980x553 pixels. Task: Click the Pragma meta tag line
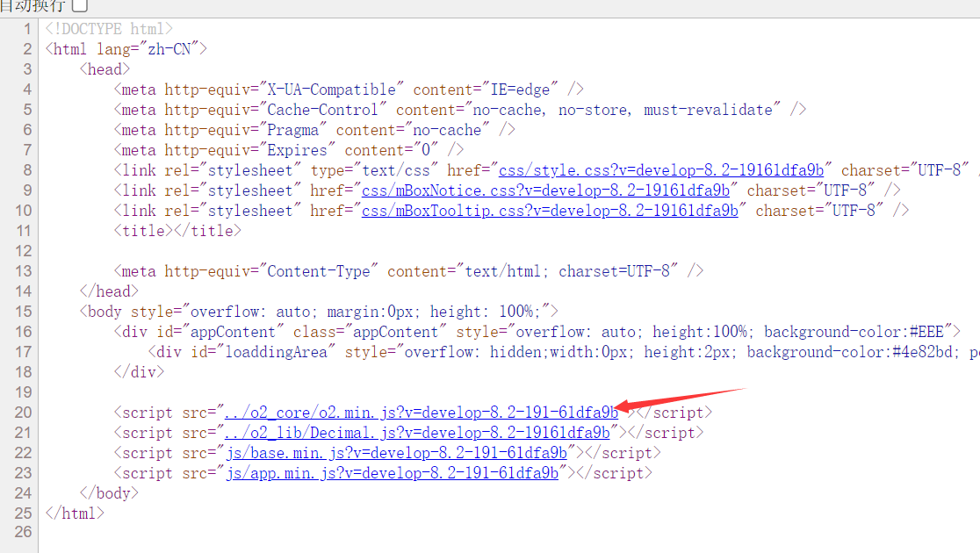click(x=314, y=130)
